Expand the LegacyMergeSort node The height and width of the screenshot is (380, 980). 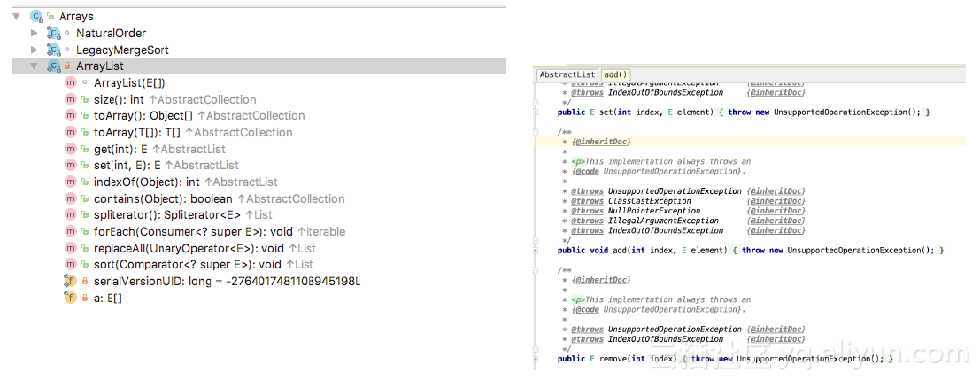35,50
